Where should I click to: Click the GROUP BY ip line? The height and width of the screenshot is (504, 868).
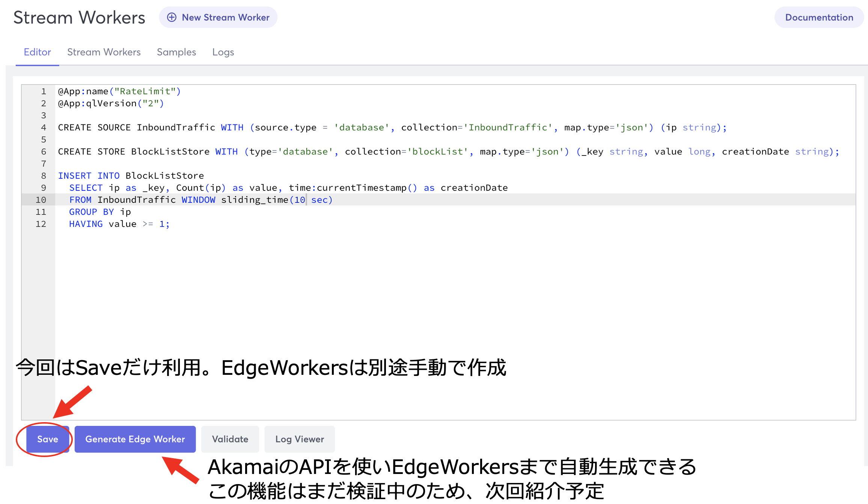[100, 212]
